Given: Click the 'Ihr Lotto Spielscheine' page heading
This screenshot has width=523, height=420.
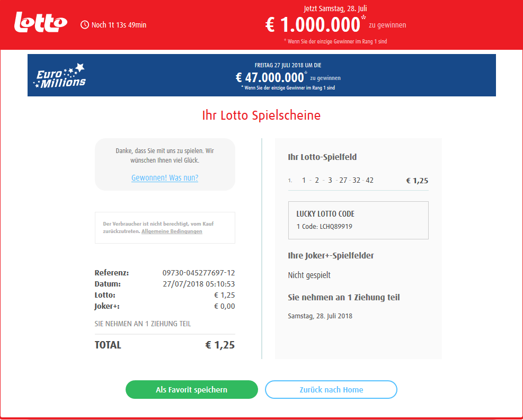Looking at the screenshot, I should (x=262, y=115).
